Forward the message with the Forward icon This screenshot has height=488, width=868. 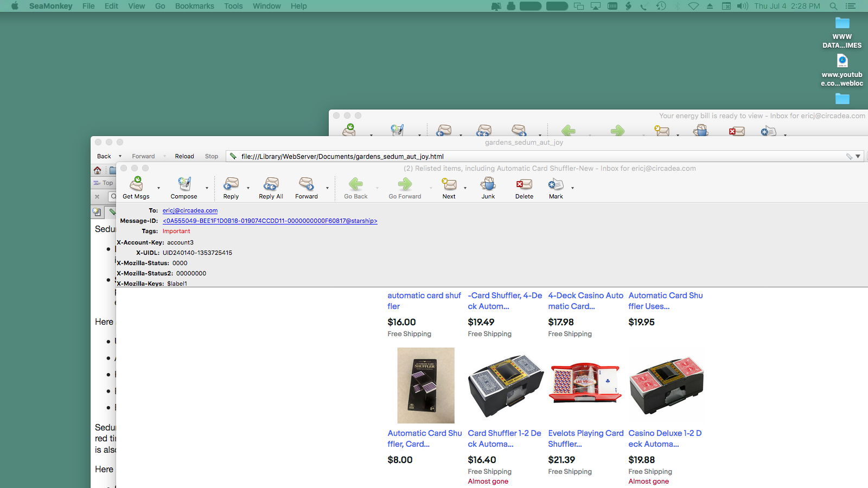307,185
